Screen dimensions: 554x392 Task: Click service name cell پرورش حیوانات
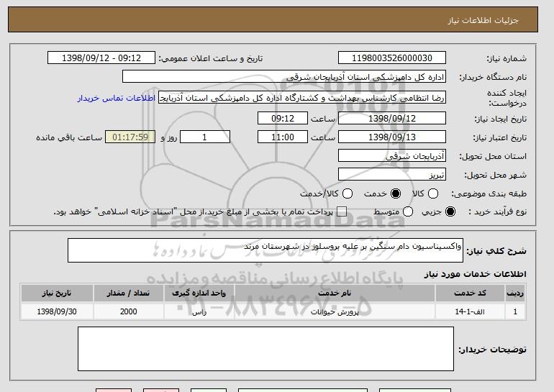click(x=335, y=311)
